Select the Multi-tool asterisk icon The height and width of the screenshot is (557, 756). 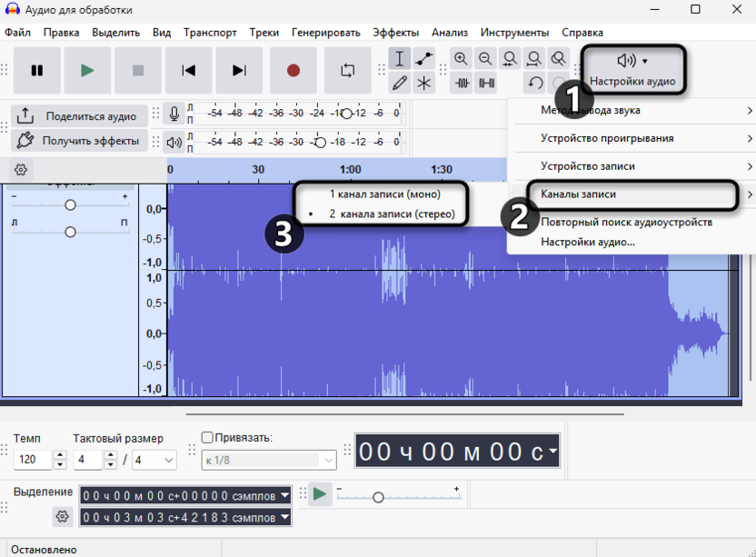click(x=423, y=83)
